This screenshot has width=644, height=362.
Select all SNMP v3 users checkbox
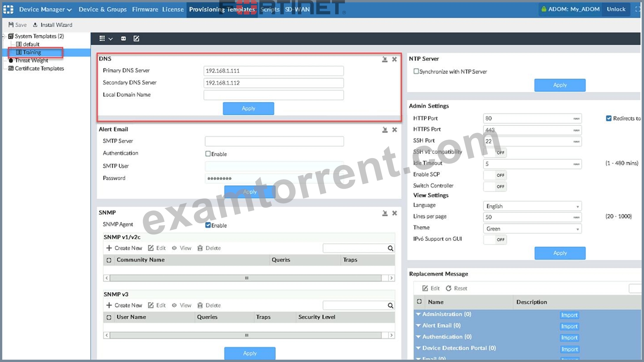tap(109, 317)
